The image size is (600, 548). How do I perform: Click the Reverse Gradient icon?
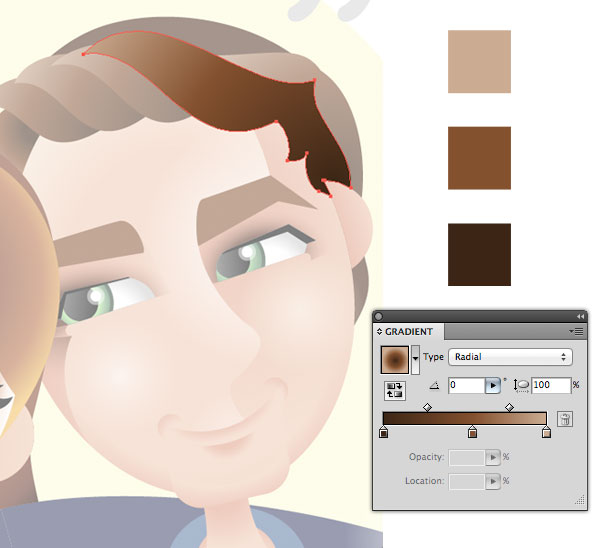pyautogui.click(x=395, y=390)
